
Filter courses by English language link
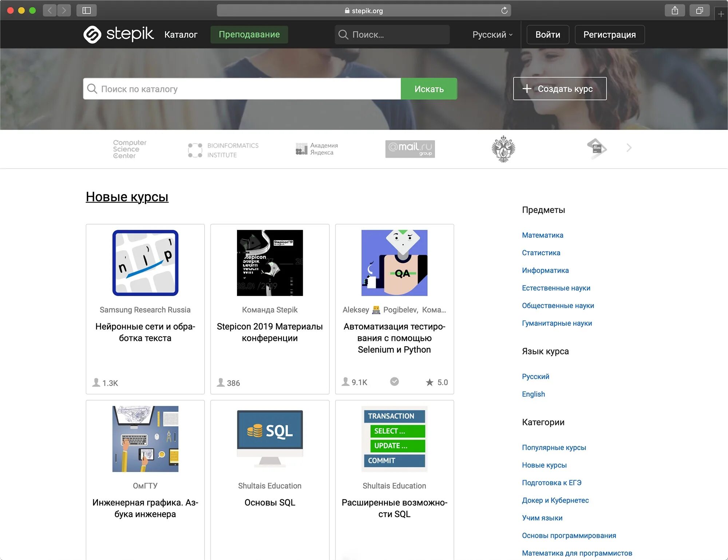coord(533,394)
